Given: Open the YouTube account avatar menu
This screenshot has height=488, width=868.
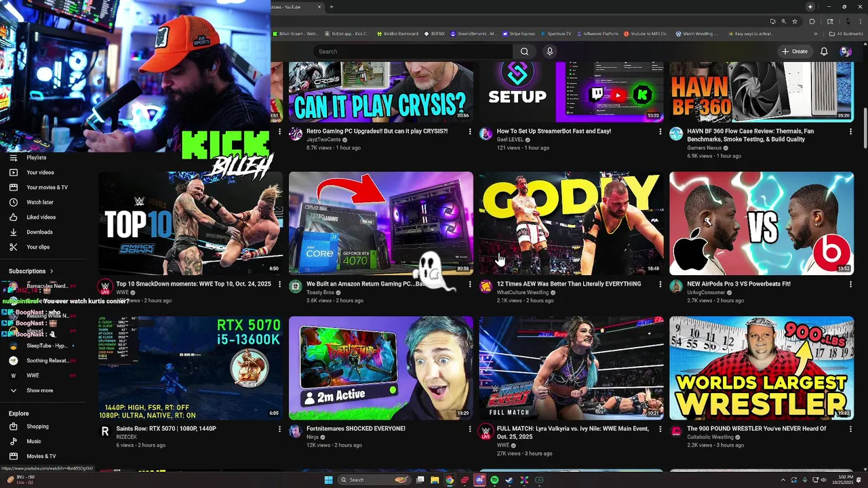Looking at the screenshot, I should point(846,52).
